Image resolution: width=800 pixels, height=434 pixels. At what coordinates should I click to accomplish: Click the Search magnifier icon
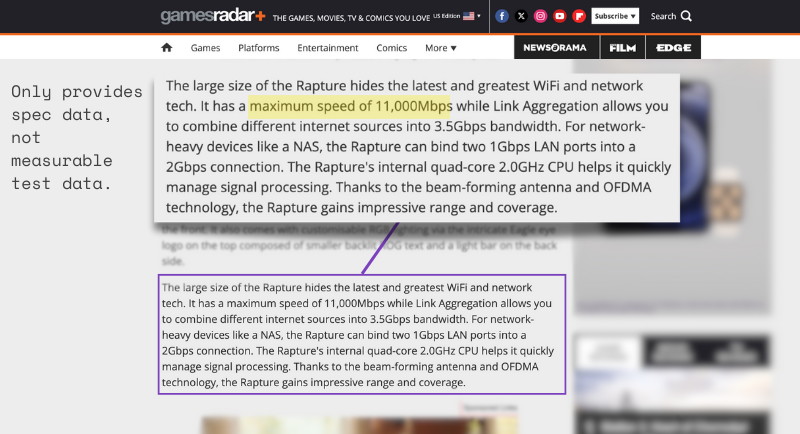(x=686, y=16)
